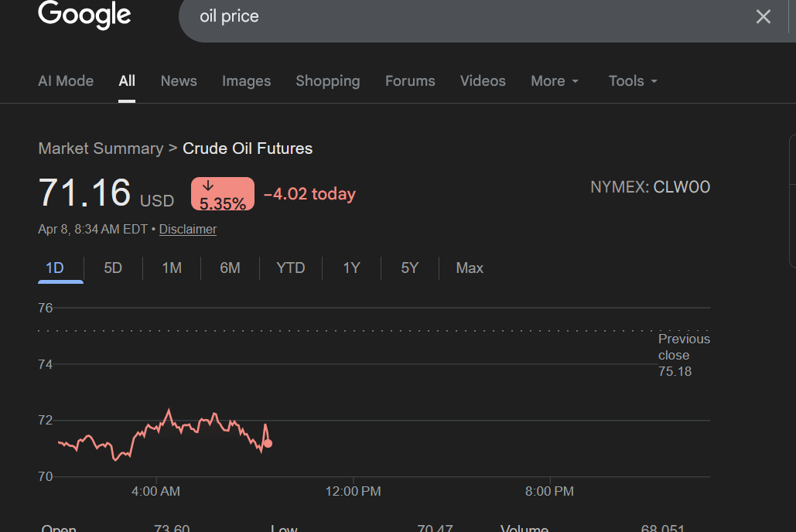
Task: Click the search input field
Action: [464, 16]
